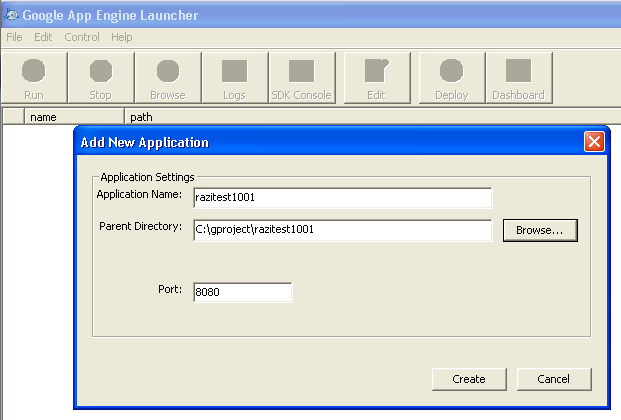Click the Application Settings group label
Image resolution: width=621 pixels, height=420 pixels.
(147, 177)
